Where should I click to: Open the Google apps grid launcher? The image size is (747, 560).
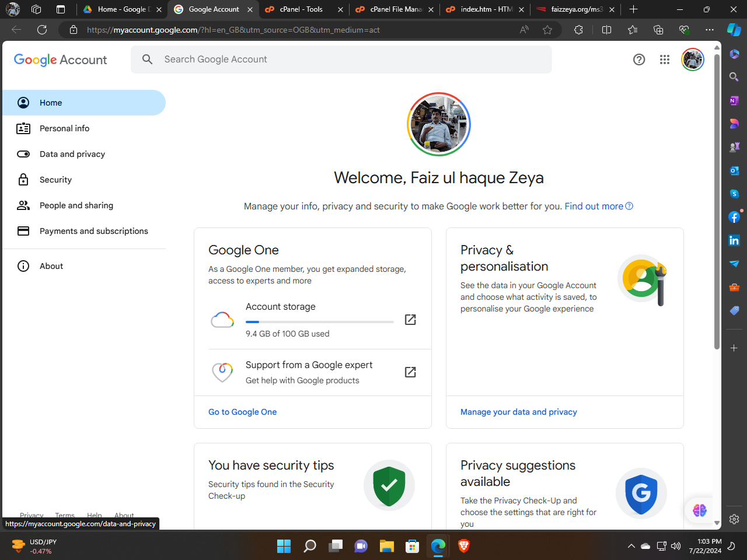(665, 60)
